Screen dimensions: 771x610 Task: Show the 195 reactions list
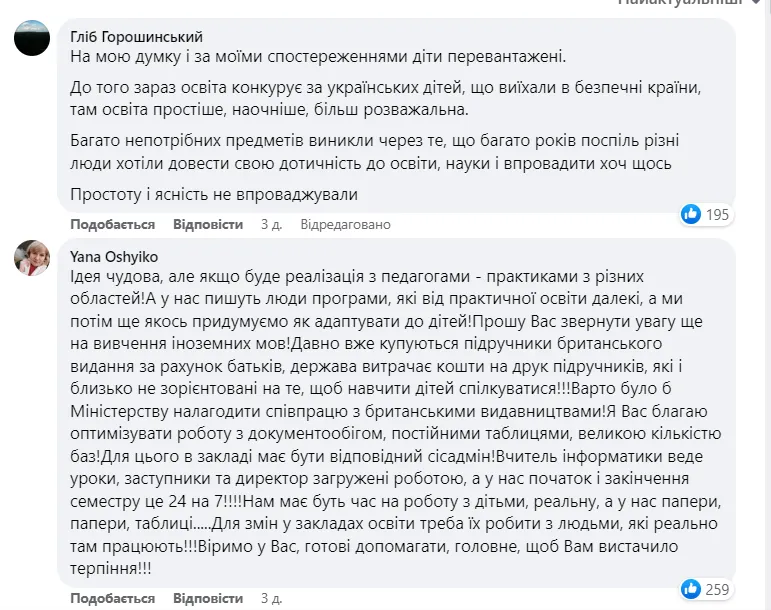[x=718, y=214]
